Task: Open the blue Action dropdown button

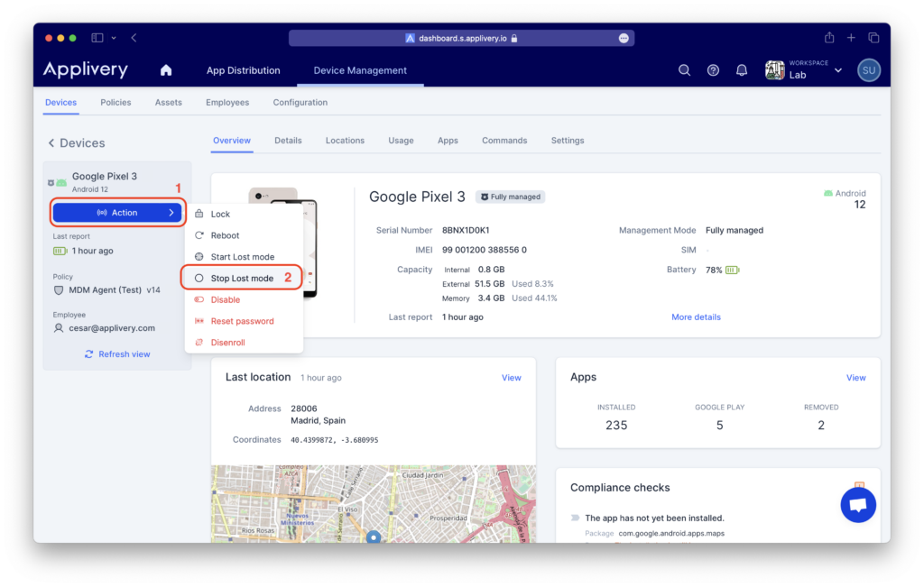Action: pyautogui.click(x=117, y=213)
